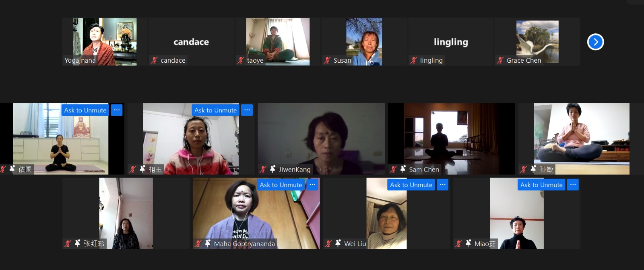Click muted mic icon beside taoye

(x=241, y=60)
